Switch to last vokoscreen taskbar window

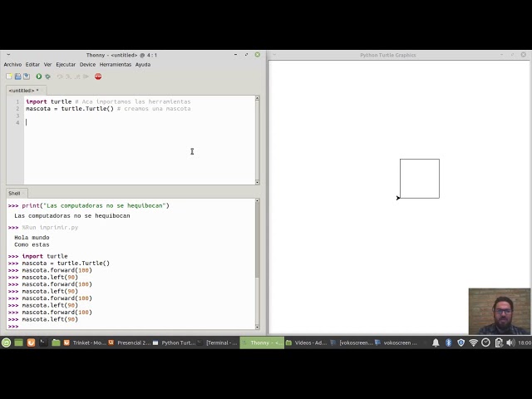tap(396, 342)
